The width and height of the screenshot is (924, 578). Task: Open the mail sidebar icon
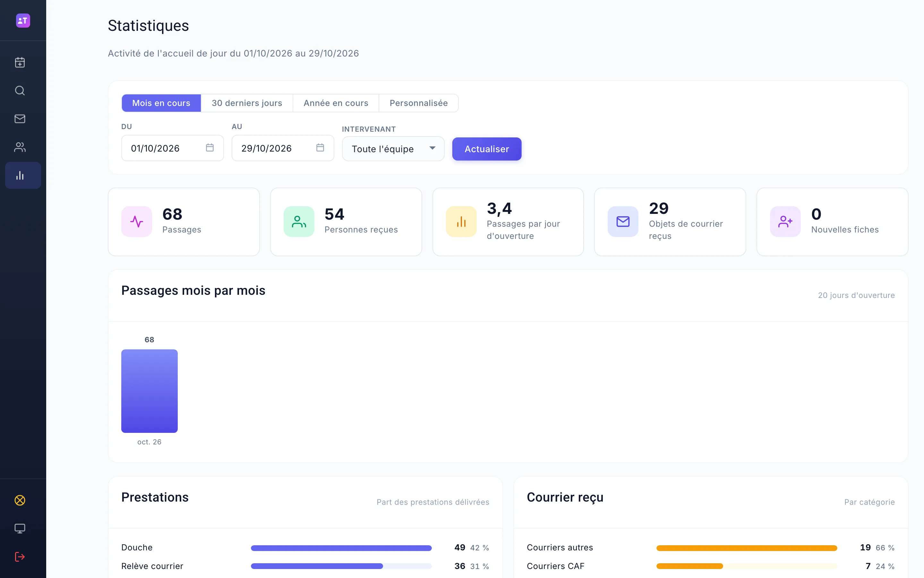(20, 119)
